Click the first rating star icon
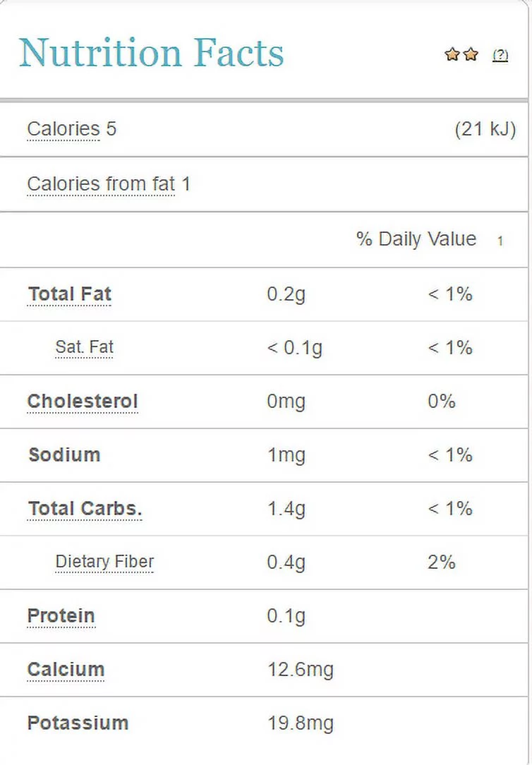The image size is (532, 765). [x=452, y=54]
